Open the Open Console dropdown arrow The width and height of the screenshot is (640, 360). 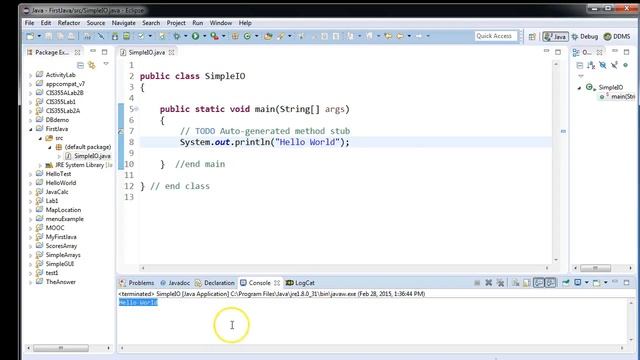click(x=605, y=282)
